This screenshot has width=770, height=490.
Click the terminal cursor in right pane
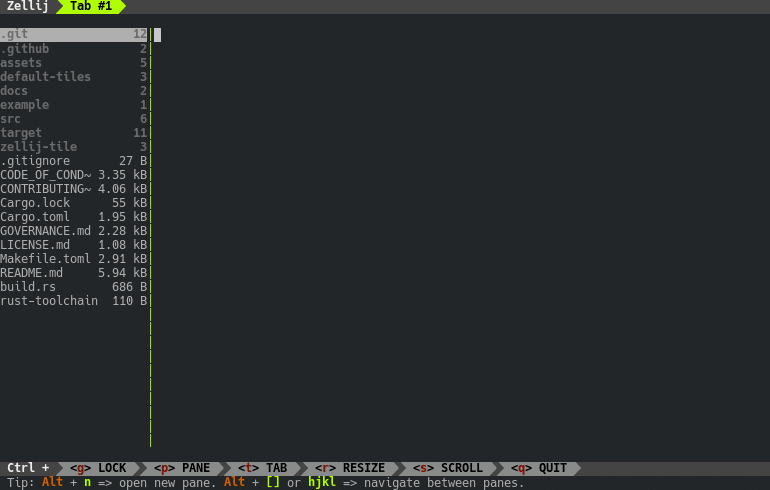click(x=158, y=35)
